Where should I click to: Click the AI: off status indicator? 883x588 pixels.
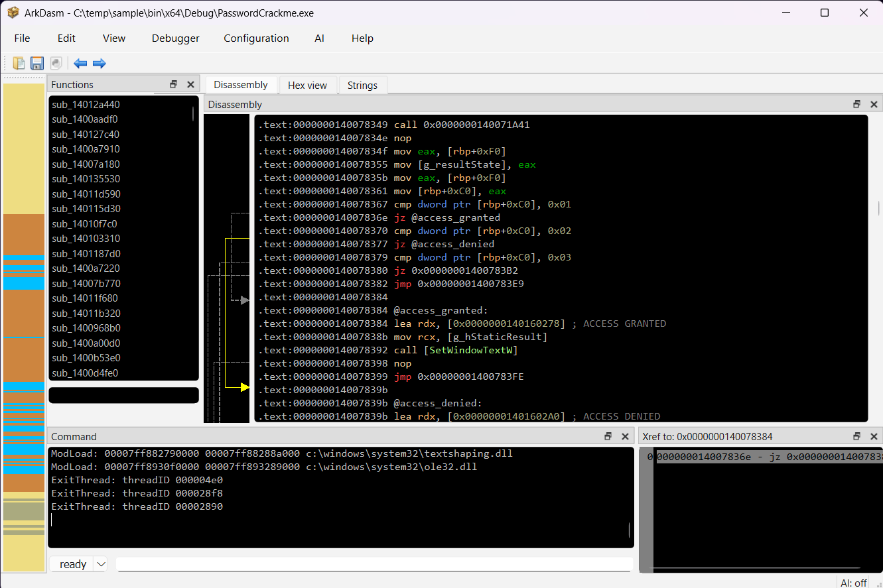click(x=854, y=583)
